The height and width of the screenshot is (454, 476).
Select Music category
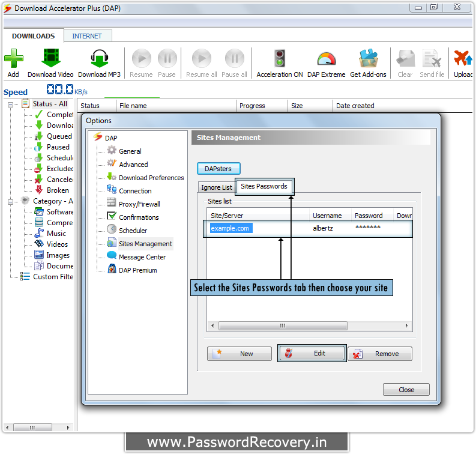(x=50, y=234)
